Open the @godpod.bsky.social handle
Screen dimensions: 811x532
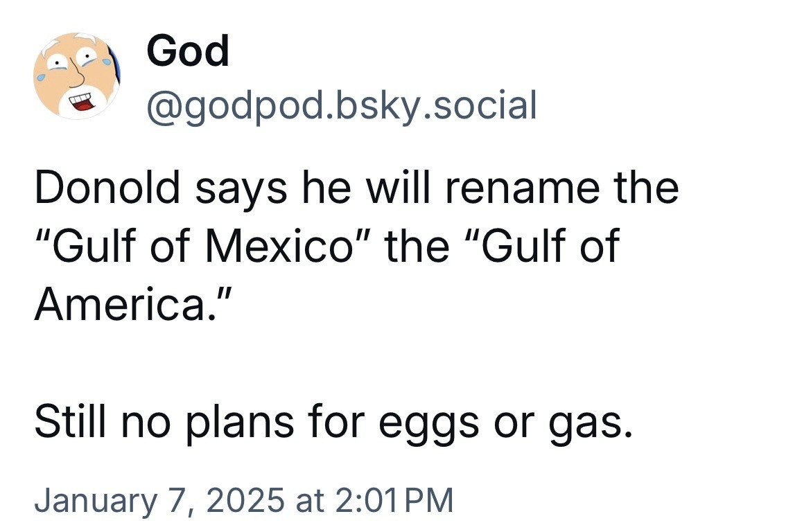tap(342, 106)
